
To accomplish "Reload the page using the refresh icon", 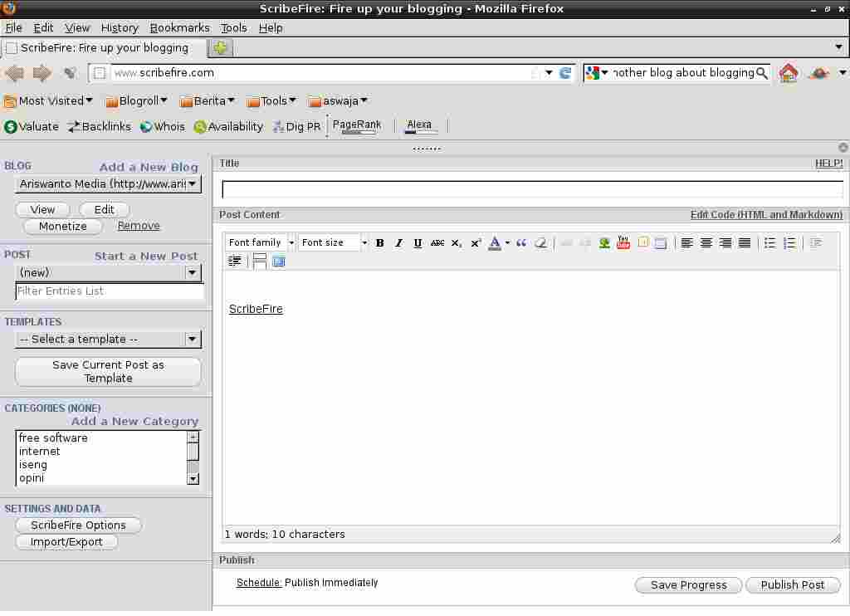I will (x=565, y=73).
